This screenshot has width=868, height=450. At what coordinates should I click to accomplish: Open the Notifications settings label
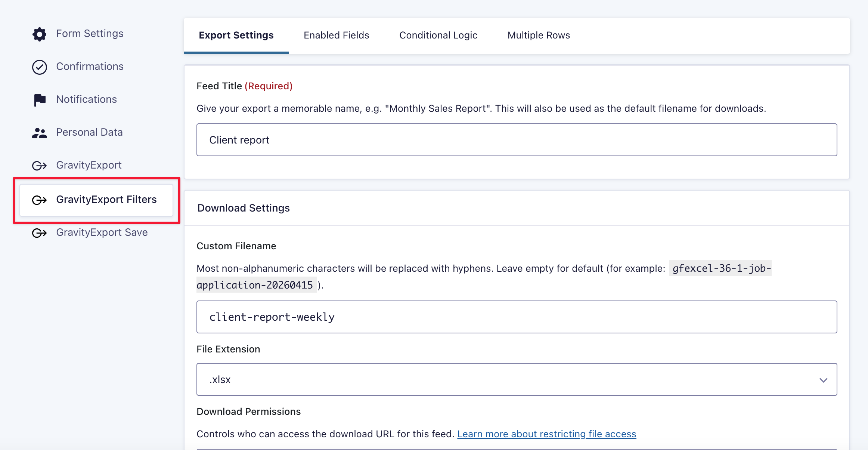86,99
